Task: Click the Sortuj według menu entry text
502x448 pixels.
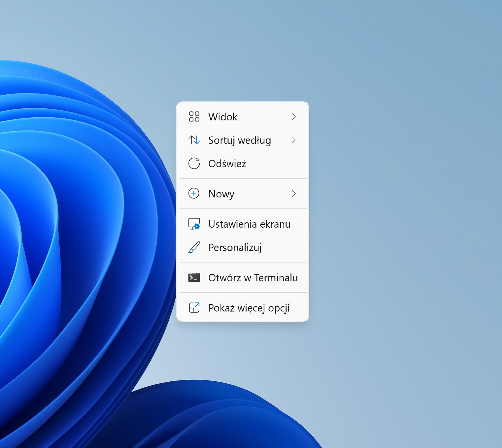Action: pos(239,140)
